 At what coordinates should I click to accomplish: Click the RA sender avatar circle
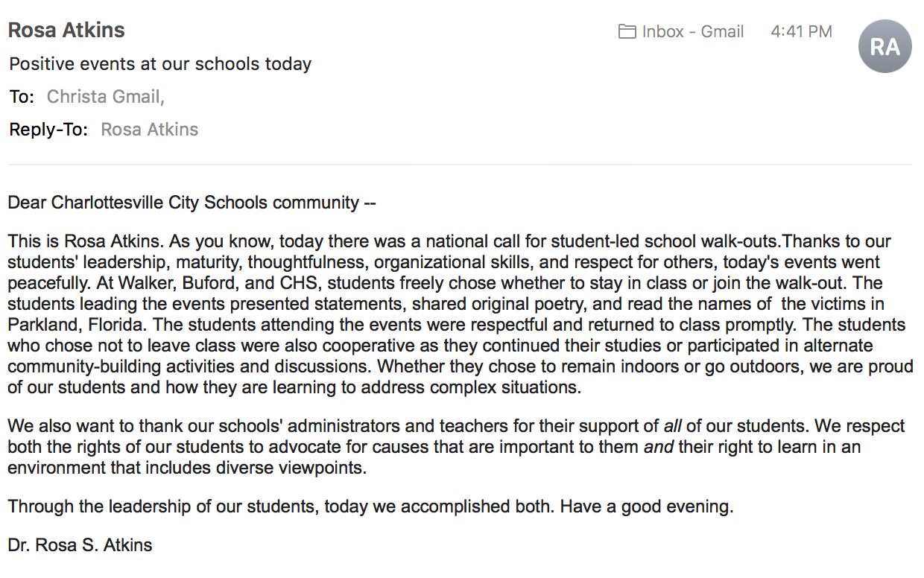pyautogui.click(x=885, y=46)
